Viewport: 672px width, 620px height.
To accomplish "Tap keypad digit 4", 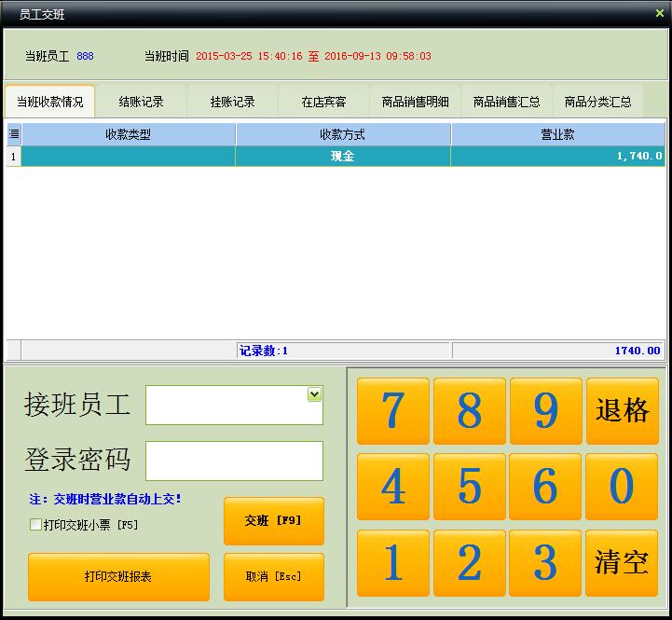I will click(x=393, y=487).
